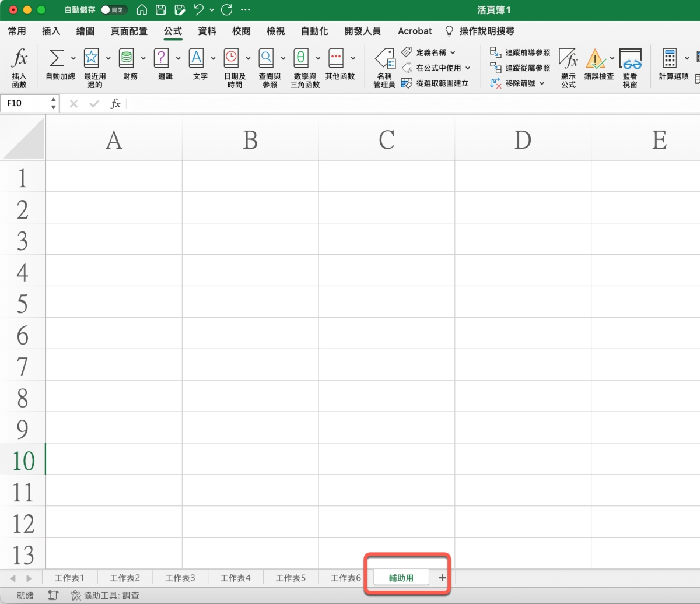This screenshot has width=700, height=604.
Task: Click the Undo arrow icon
Action: click(x=199, y=10)
